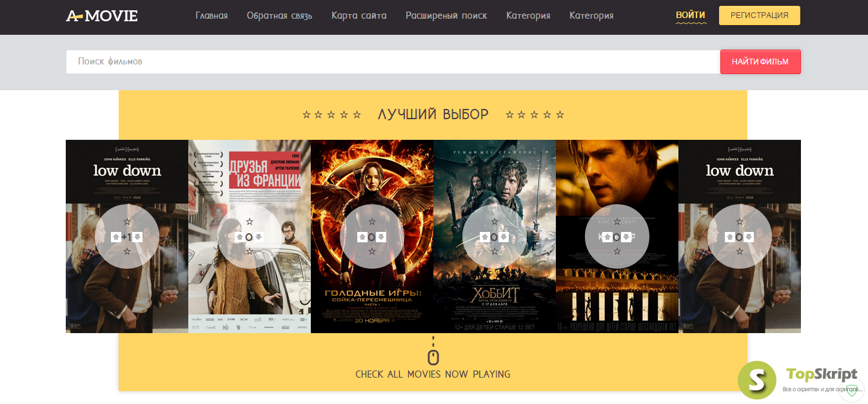This screenshot has height=404, width=868.
Task: Upvote the Голодные игры movie
Action: (362, 237)
